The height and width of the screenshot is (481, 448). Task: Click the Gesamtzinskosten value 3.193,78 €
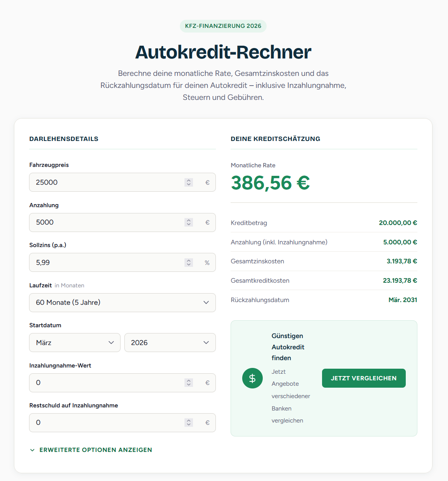402,261
